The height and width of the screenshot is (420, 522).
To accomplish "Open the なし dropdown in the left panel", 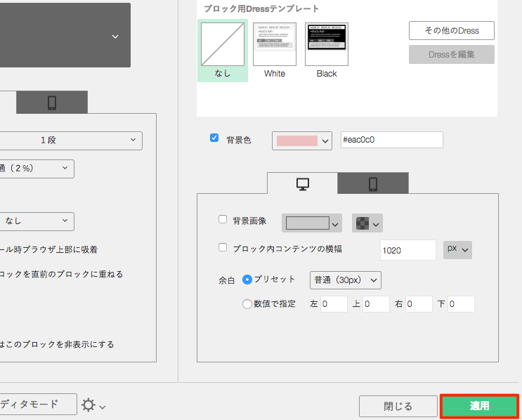I will click(37, 221).
